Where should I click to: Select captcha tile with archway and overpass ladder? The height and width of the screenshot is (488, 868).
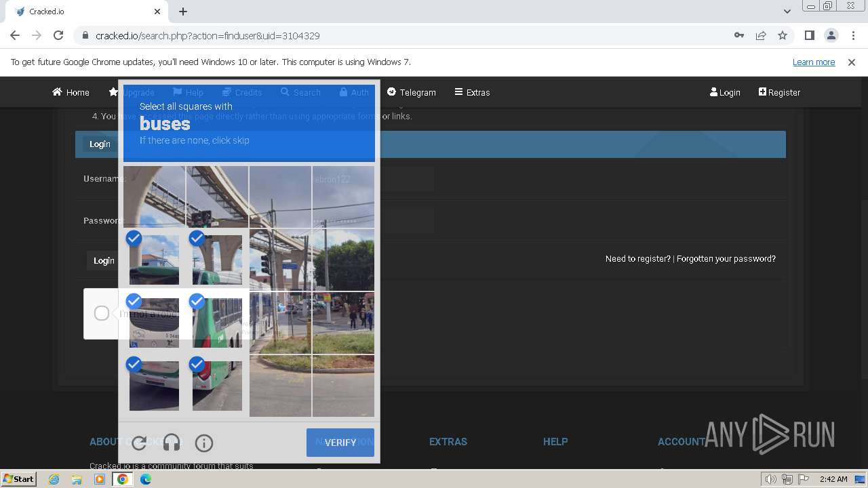(x=154, y=197)
